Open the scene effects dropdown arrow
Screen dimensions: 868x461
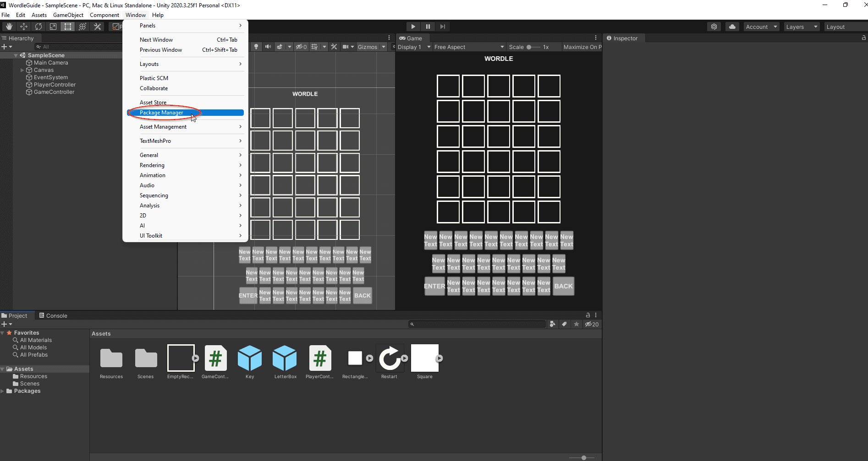tap(289, 47)
